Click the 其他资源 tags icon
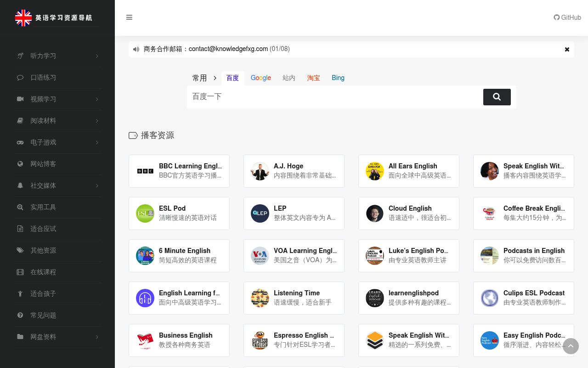Image resolution: width=588 pixels, height=368 pixels. tap(20, 251)
